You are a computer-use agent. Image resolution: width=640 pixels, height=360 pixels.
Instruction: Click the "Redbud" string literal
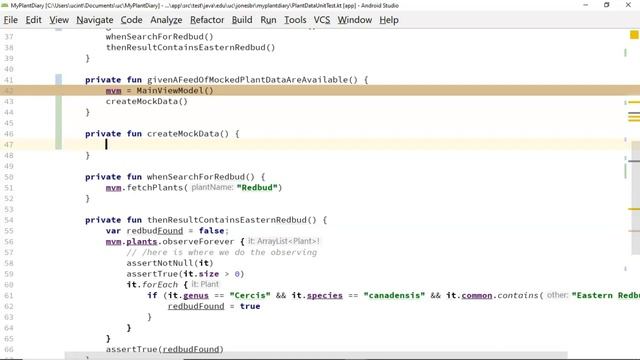coord(257,187)
